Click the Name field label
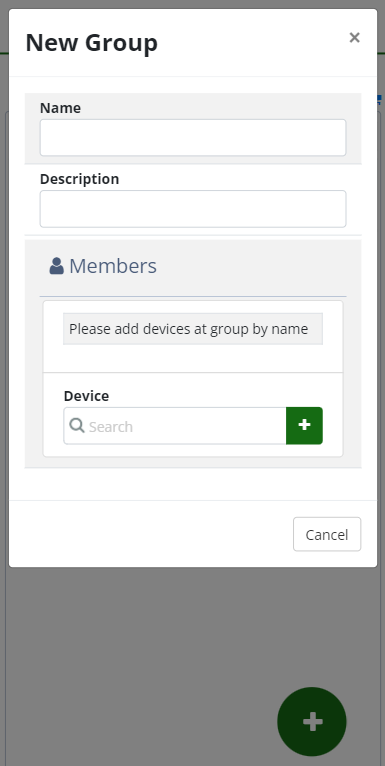The width and height of the screenshot is (385, 766). [x=60, y=108]
